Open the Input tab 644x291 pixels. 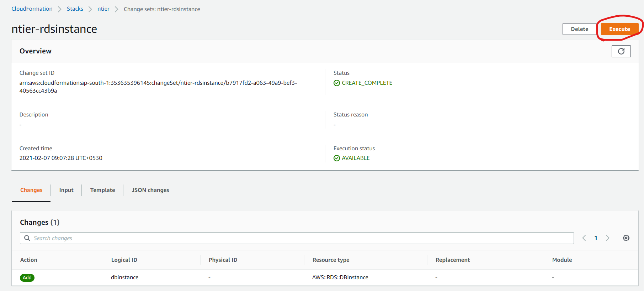point(66,190)
